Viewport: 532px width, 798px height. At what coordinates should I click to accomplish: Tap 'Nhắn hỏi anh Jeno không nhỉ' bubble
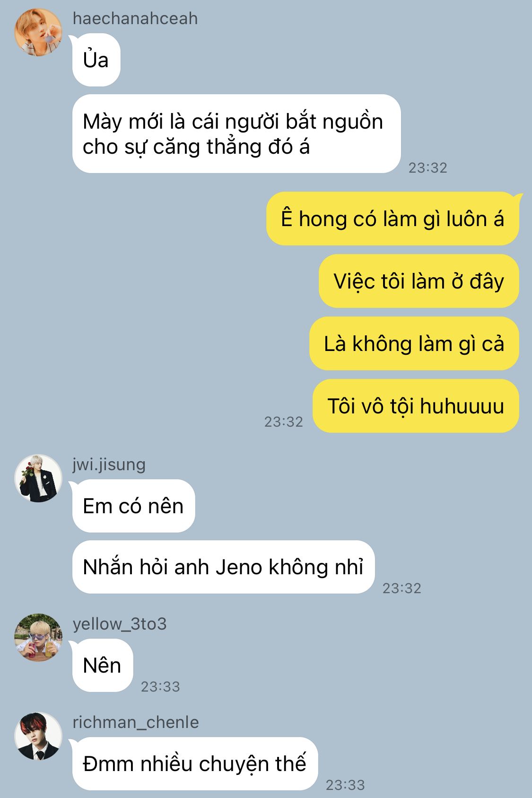tap(223, 567)
